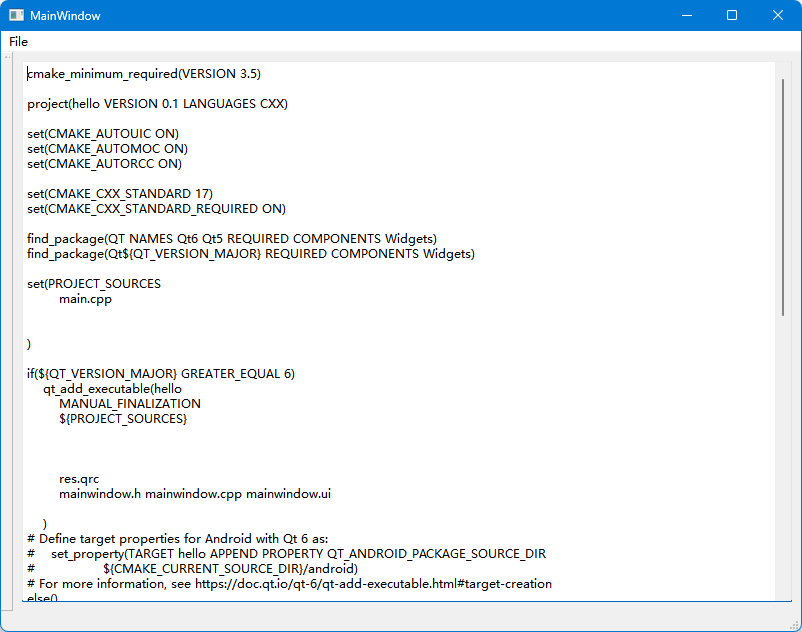Click the MainWindow title bar text
Viewport: 802px width, 632px height.
point(65,16)
